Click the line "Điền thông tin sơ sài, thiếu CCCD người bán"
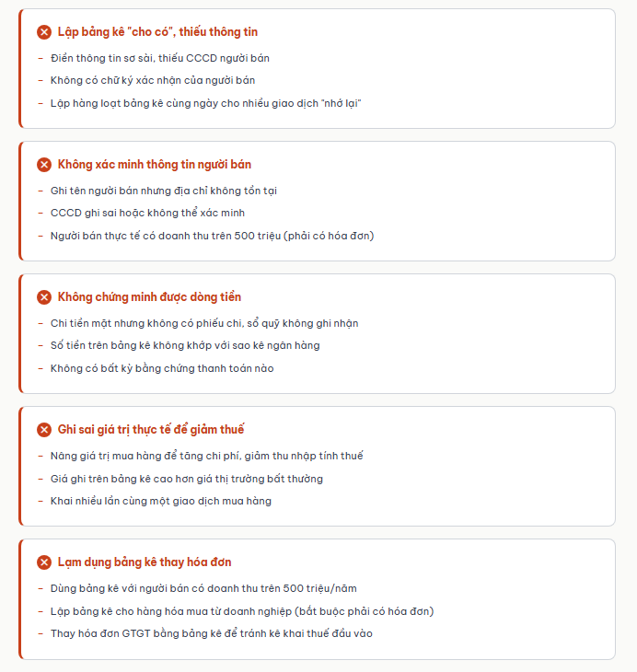The width and height of the screenshot is (637, 672). coord(159,58)
